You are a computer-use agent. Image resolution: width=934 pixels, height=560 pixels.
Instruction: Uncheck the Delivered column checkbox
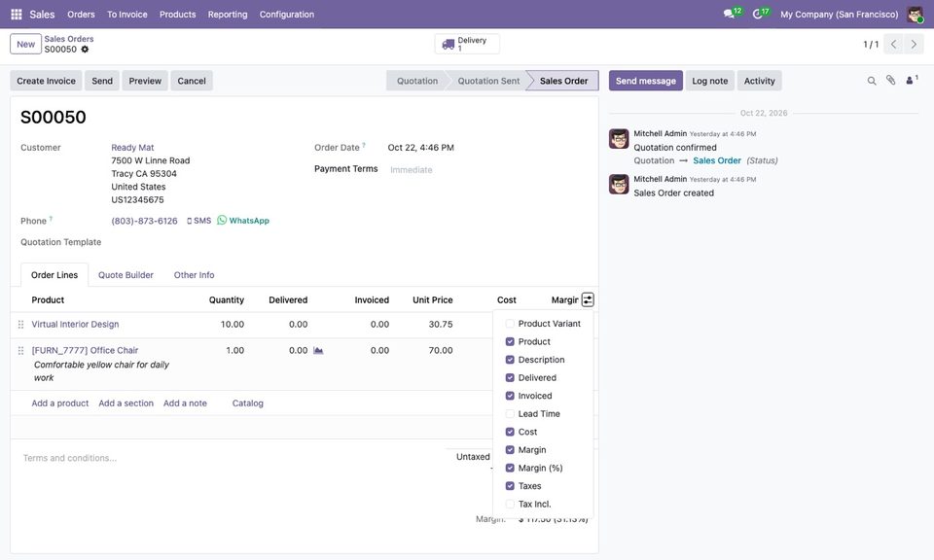(510, 378)
